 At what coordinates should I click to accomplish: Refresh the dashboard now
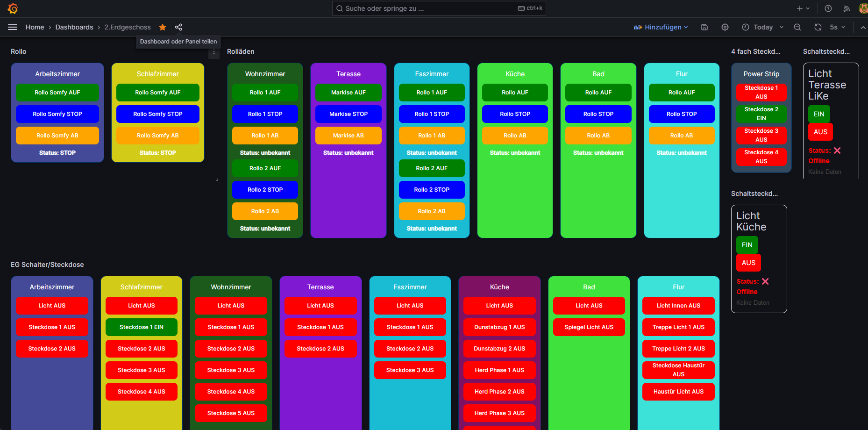tap(818, 27)
